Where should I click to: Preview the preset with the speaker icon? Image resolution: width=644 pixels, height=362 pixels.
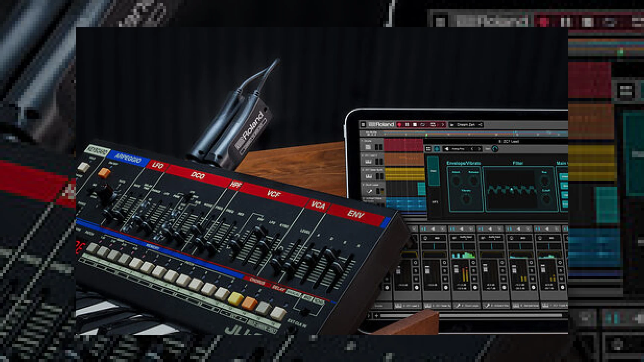[x=446, y=148]
